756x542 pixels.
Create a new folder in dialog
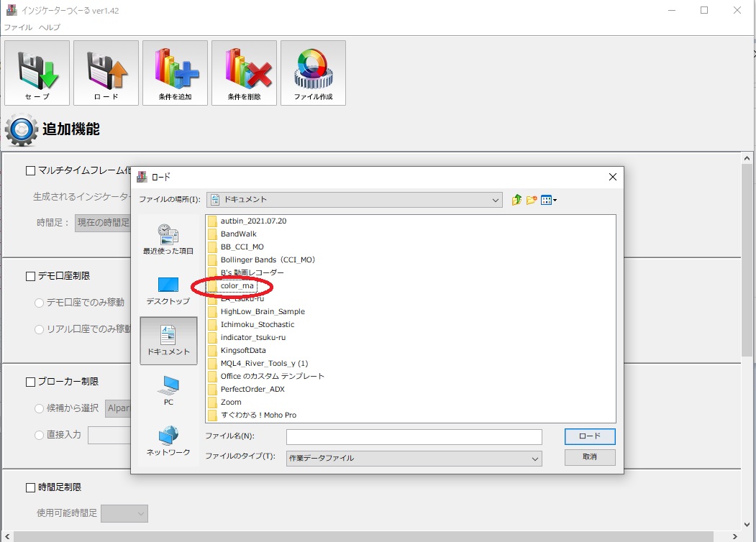click(x=532, y=200)
